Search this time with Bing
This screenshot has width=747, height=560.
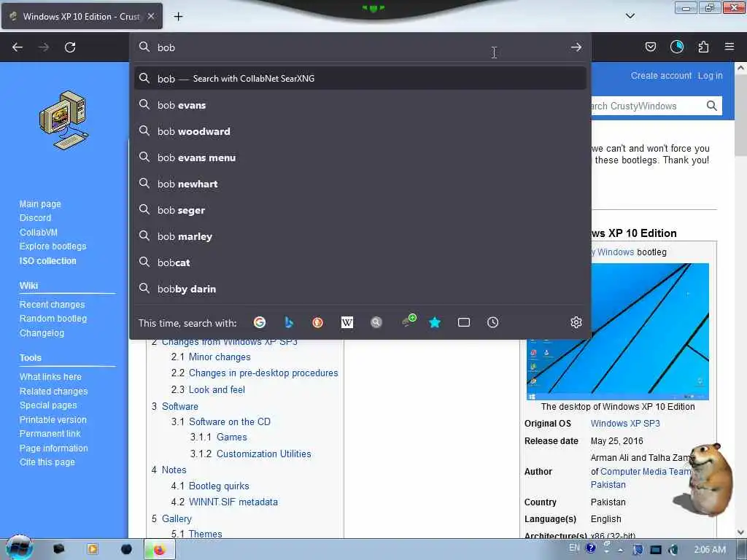click(289, 323)
